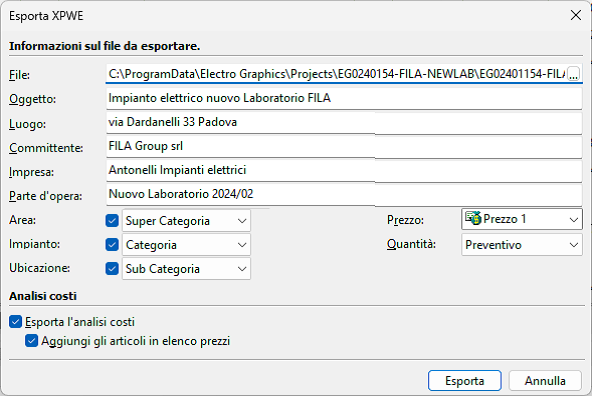The height and width of the screenshot is (396, 592).
Task: Click the browse ellipsis button for File
Action: click(573, 74)
